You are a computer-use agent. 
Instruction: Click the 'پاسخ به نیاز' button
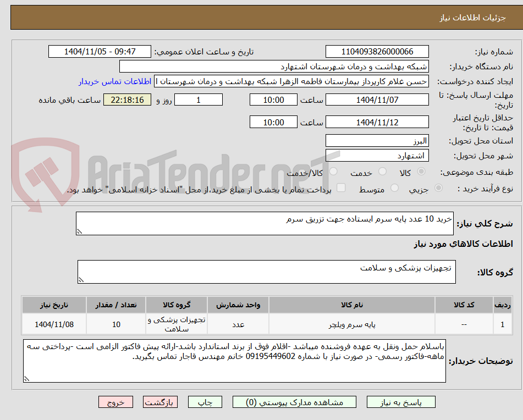point(401,402)
